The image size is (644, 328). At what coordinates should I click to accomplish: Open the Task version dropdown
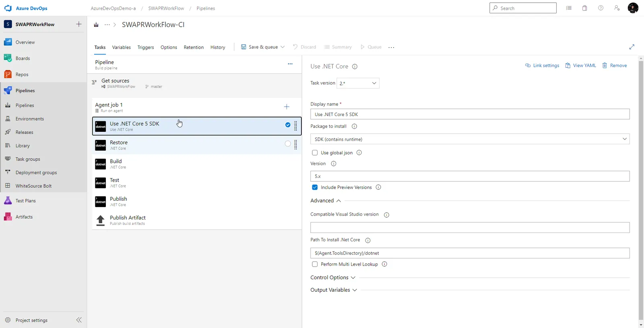[358, 83]
